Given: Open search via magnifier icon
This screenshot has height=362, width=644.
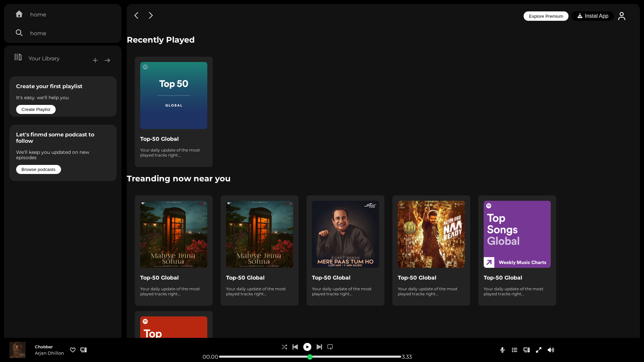Looking at the screenshot, I should coord(19,33).
